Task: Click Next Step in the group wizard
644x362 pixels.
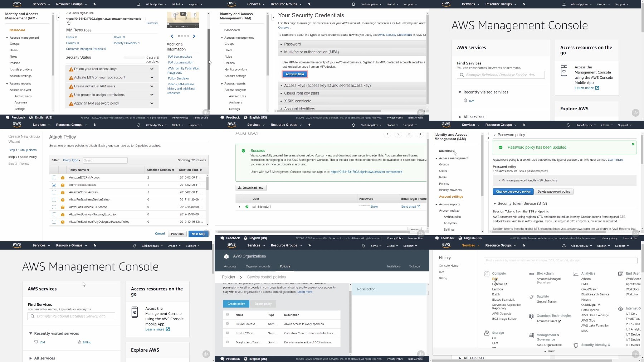Action: pyautogui.click(x=198, y=234)
